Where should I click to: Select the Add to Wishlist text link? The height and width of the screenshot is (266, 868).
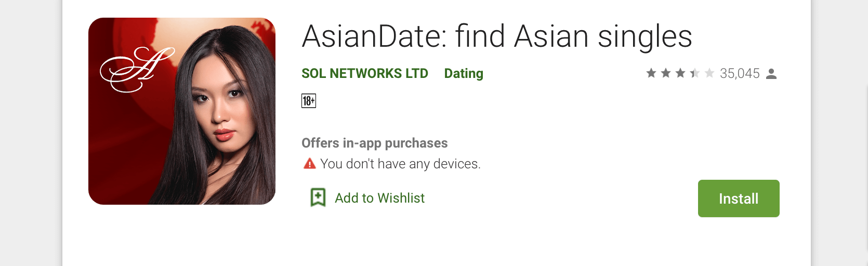pos(379,198)
